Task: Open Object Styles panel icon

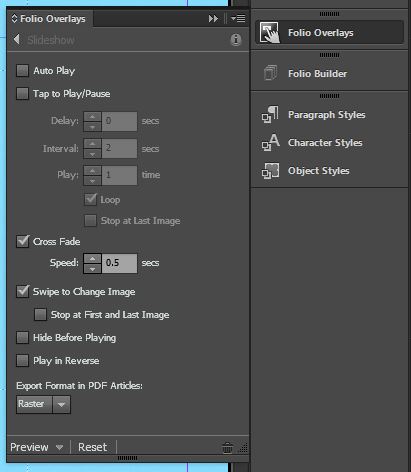Action: click(x=270, y=171)
